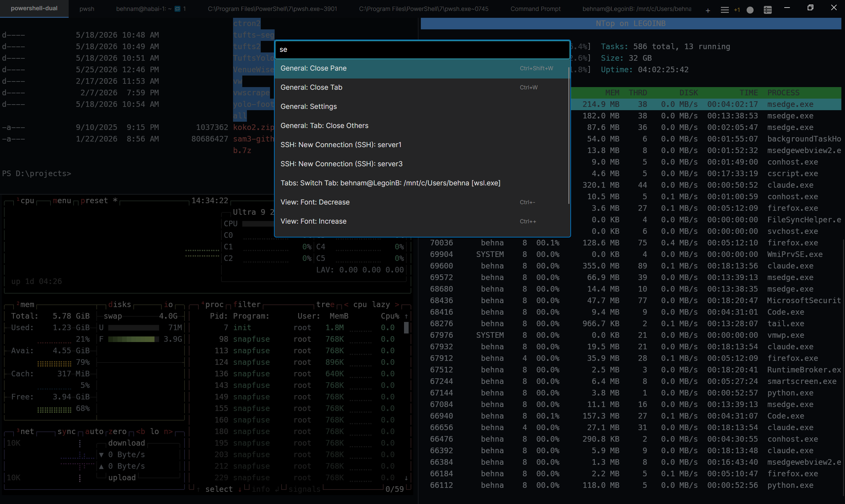Viewport: 845px width, 504px height.
Task: Pick Tabs: Switch Tab behnam@LegoinB entry
Action: [421, 183]
